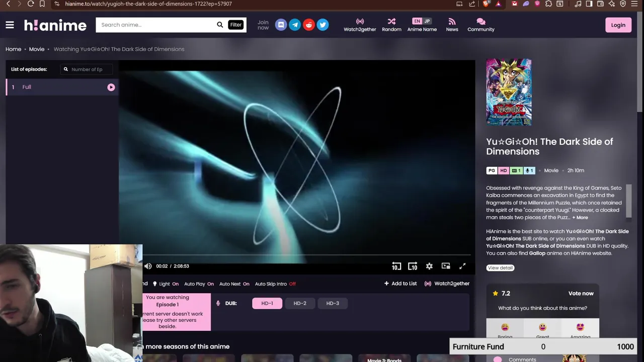Skip forward 10 seconds in the player
This screenshot has width=644, height=362.
pos(413,266)
